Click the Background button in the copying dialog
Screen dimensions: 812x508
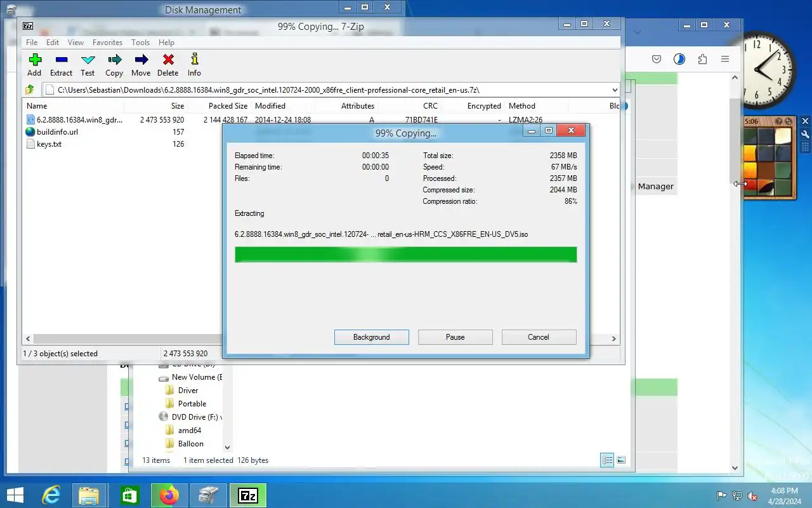coord(372,337)
